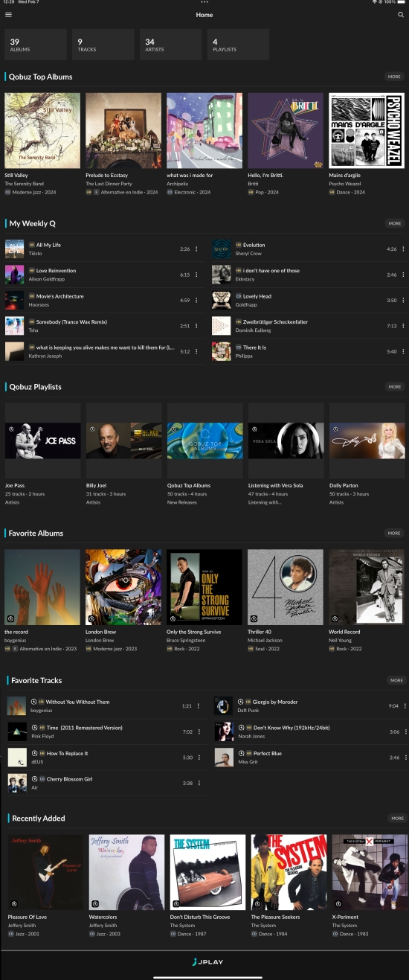Open X-Periment album cover
Image resolution: width=409 pixels, height=980 pixels.
370,872
